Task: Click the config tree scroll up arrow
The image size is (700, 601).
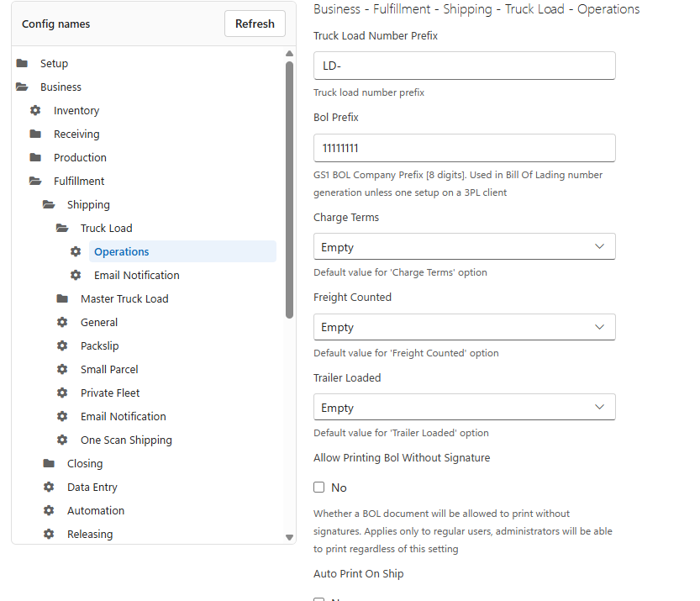Action: pyautogui.click(x=289, y=54)
